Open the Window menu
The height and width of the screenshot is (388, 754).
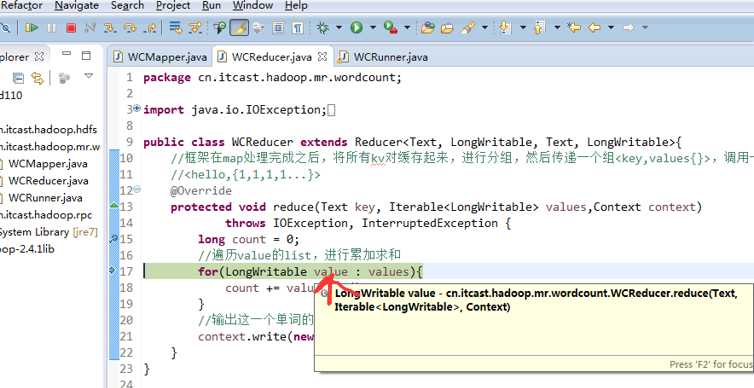(252, 6)
